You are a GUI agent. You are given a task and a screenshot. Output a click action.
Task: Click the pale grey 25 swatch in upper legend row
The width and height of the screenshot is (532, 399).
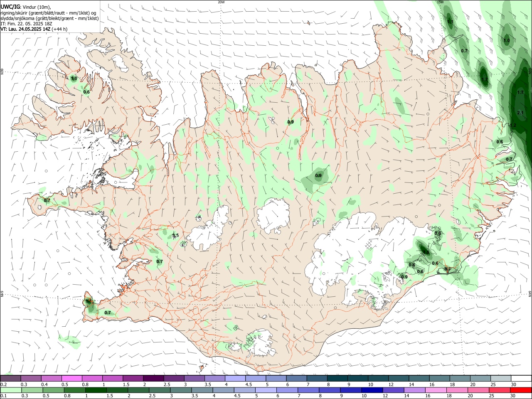(501, 378)
